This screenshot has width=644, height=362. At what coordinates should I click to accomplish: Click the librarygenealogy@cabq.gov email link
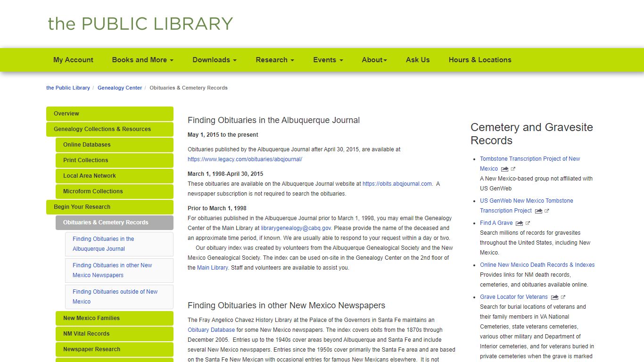pos(296,228)
